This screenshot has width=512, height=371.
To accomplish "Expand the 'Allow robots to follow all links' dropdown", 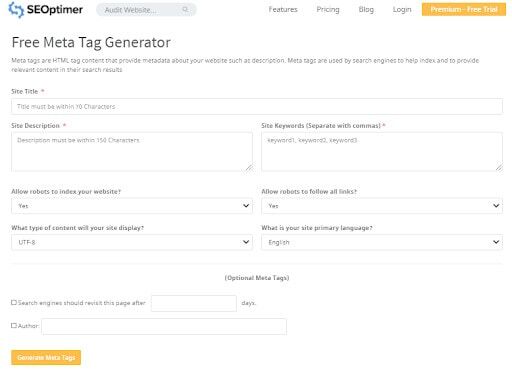I will point(382,206).
